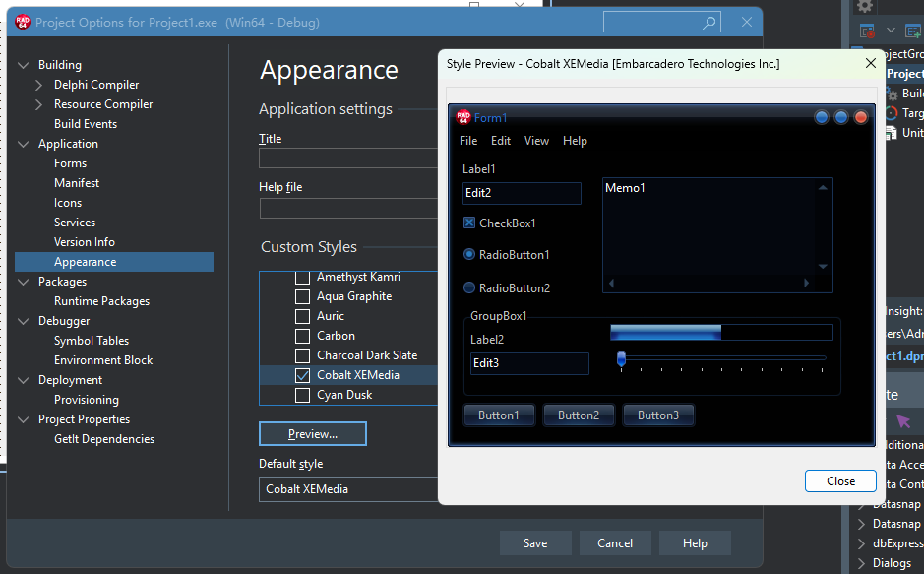
Task: Expand the Delphi Compiler node
Action: (39, 85)
